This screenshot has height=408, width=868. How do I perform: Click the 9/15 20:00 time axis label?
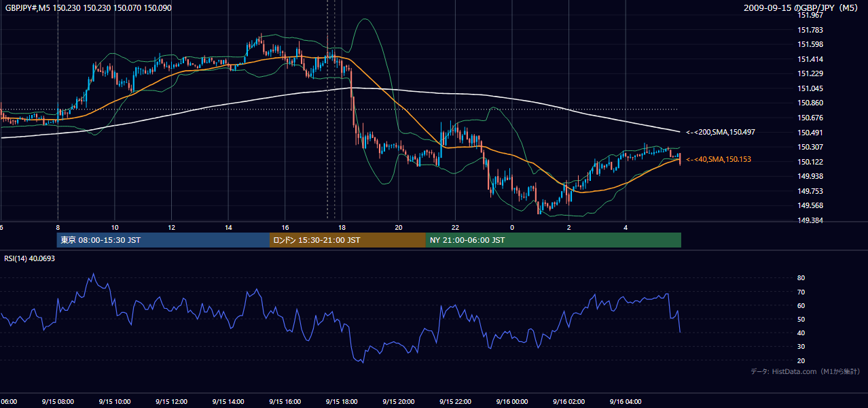399,401
